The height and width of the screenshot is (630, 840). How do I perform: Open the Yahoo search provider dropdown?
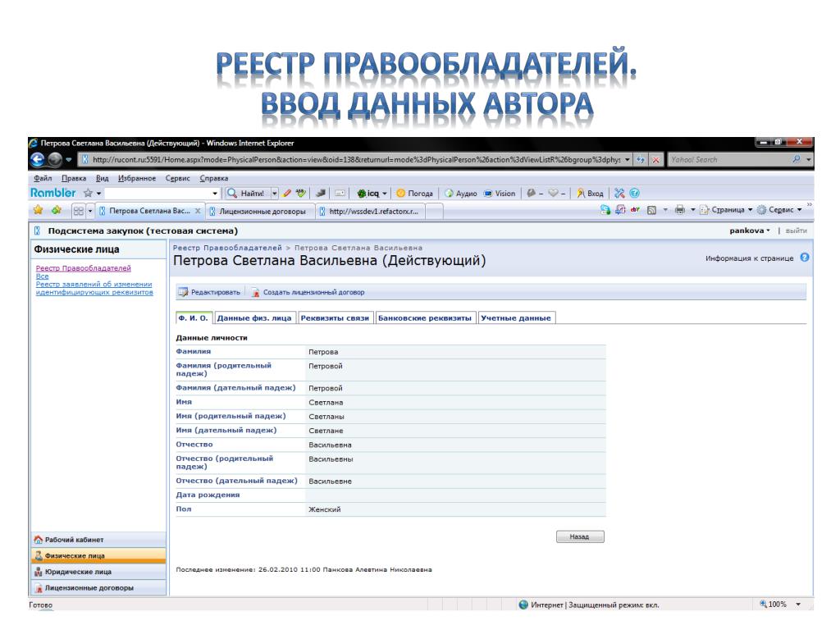click(x=808, y=160)
